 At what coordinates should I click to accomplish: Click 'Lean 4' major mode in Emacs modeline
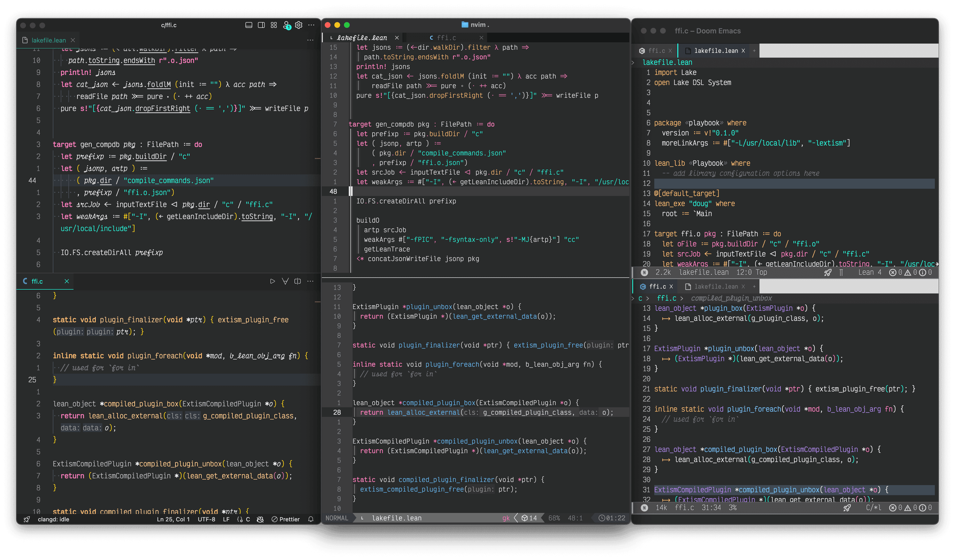click(870, 272)
